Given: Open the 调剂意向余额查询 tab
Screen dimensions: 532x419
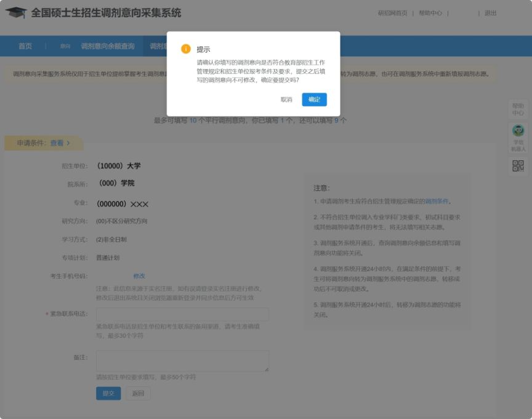Looking at the screenshot, I should (x=110, y=46).
